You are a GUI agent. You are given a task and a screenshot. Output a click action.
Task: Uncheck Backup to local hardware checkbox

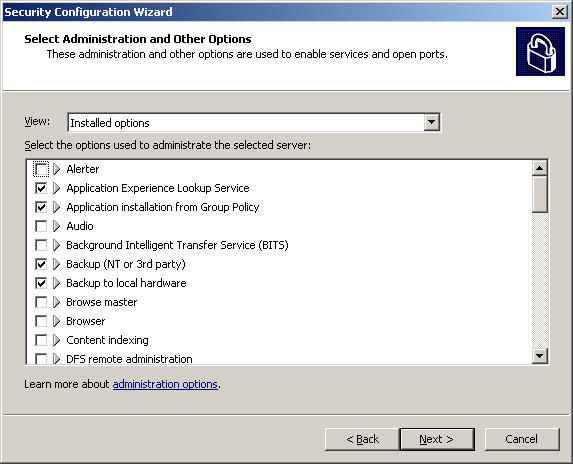click(41, 283)
